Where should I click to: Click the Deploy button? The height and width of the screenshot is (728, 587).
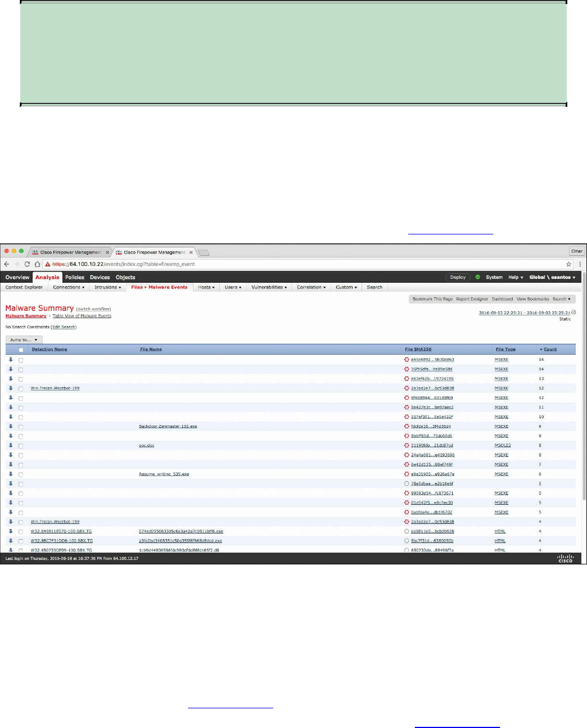click(458, 277)
